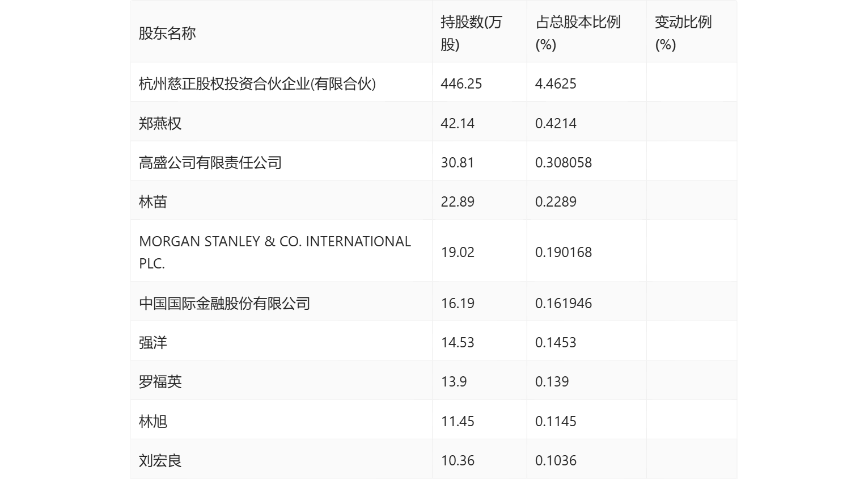Click the holding value 10.36
Image resolution: width=868 pixels, height=479 pixels.
(x=458, y=460)
